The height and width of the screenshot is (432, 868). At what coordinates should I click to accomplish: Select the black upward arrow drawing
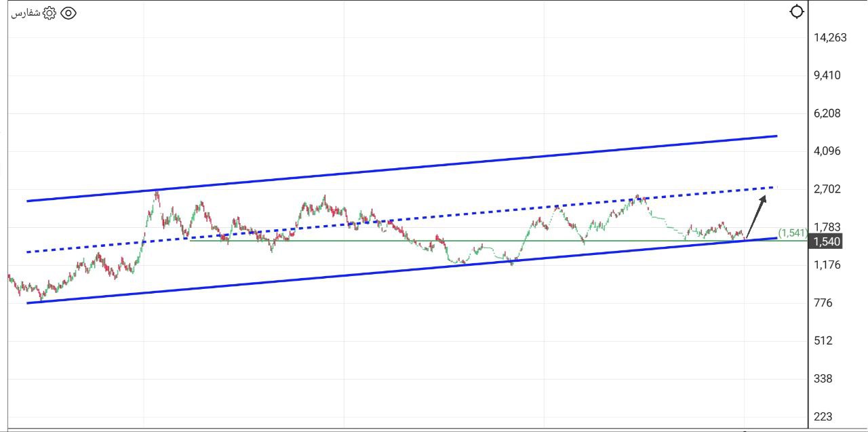(x=756, y=217)
